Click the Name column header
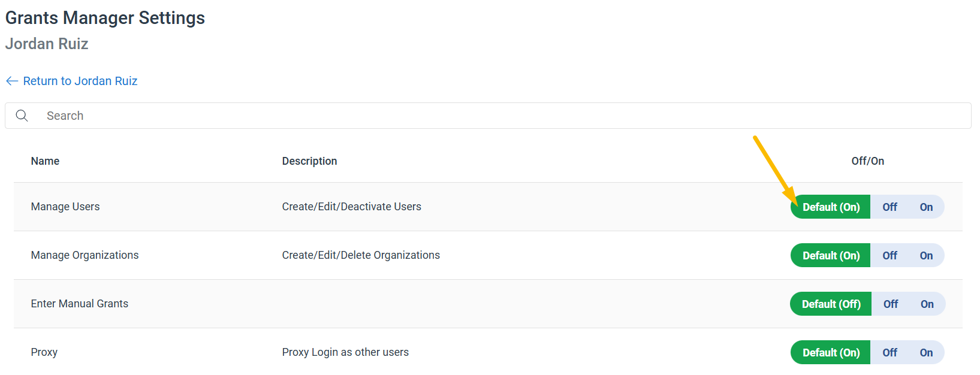 point(45,161)
